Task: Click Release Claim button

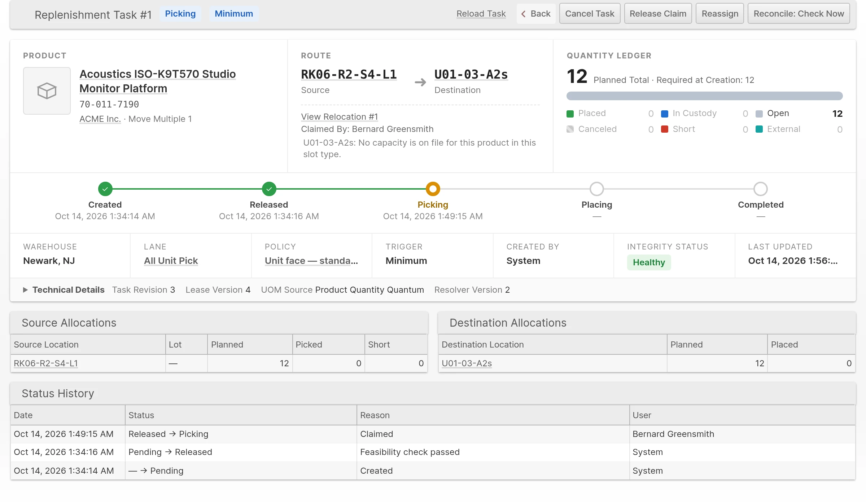Action: pyautogui.click(x=658, y=14)
